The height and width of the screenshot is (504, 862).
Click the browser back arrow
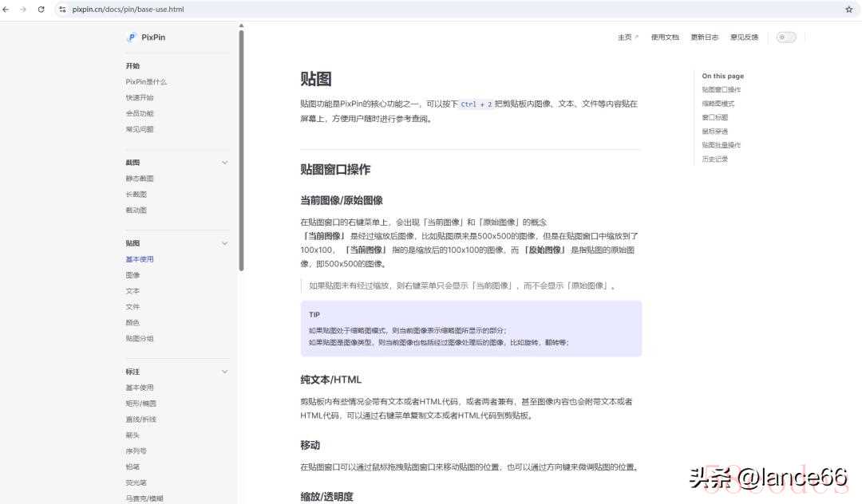pos(6,10)
